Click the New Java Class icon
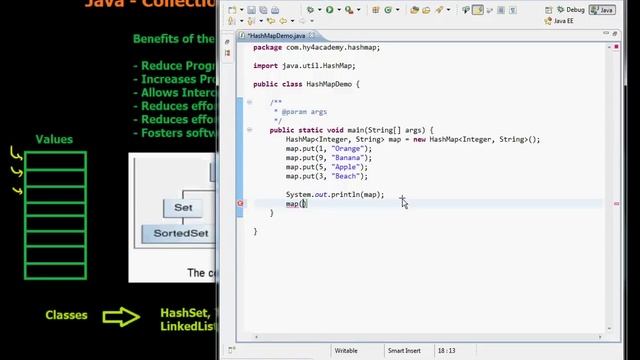This screenshot has width=640, height=360. pyautogui.click(x=388, y=10)
